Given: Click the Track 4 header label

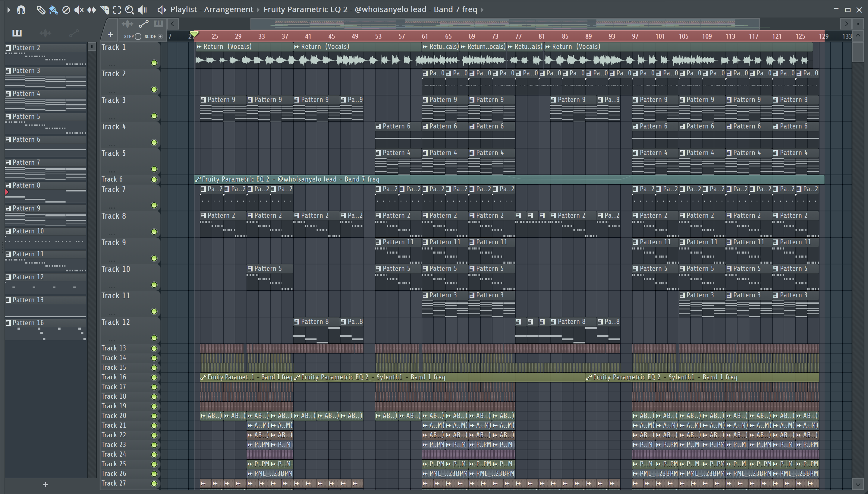Looking at the screenshot, I should click(114, 127).
